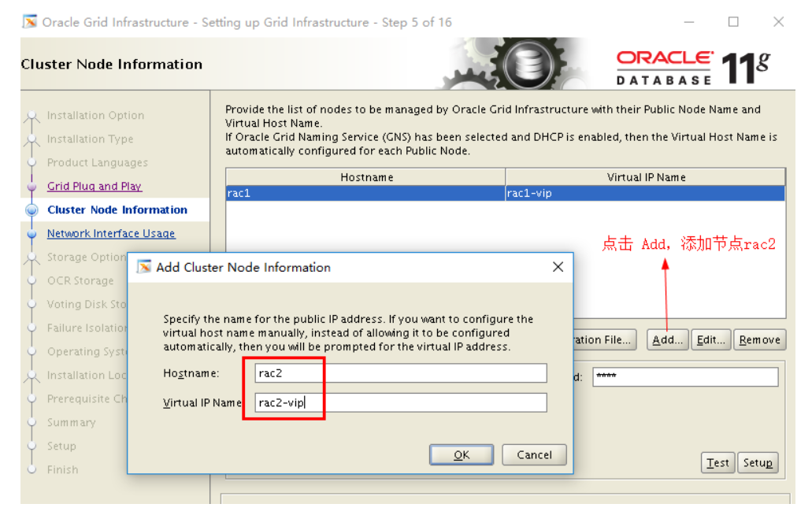
Task: Click the Oracle installer icon in title bar
Action: [x=30, y=22]
